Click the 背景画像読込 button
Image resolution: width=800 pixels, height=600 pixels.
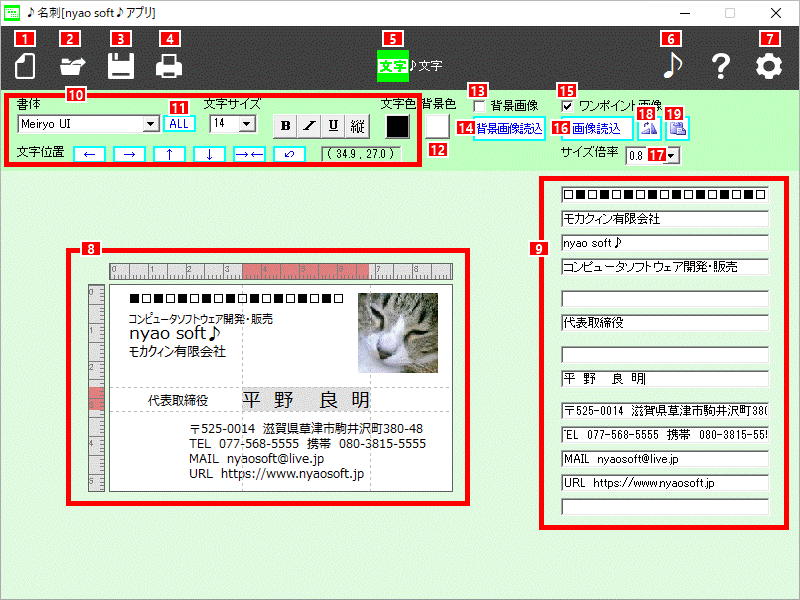click(x=509, y=129)
